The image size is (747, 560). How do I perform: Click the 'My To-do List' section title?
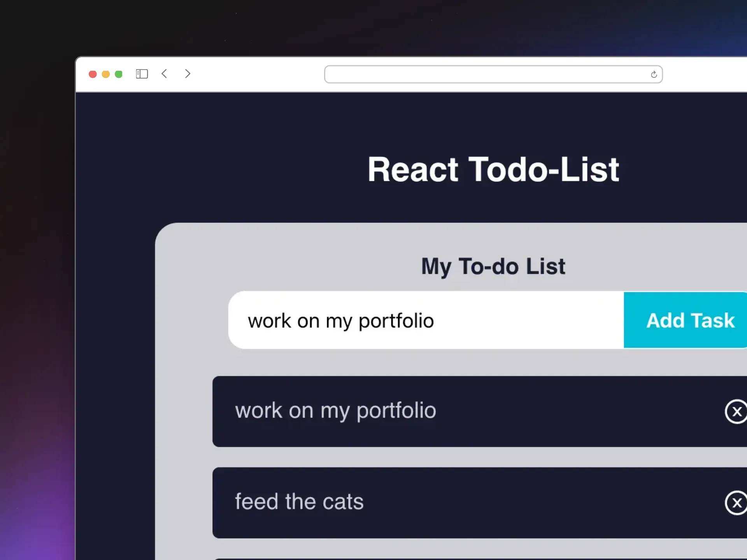[x=493, y=267]
